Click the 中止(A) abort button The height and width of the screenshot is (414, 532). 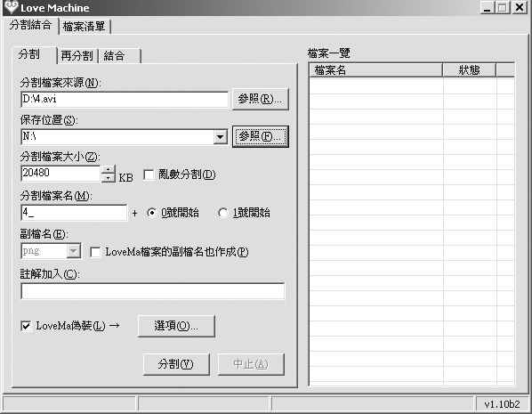251,364
